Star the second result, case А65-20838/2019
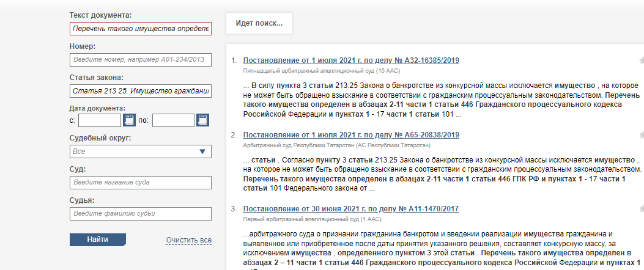The height and width of the screenshot is (270, 644). (x=641, y=135)
